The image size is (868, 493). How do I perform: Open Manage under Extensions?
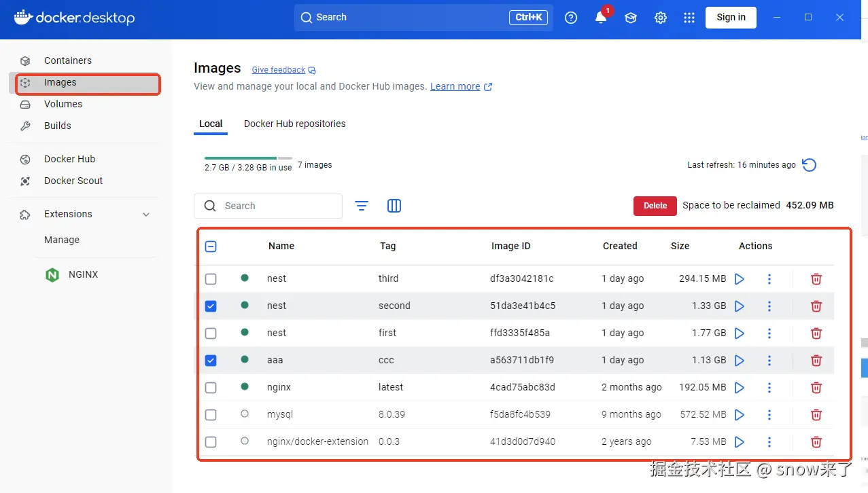pyautogui.click(x=62, y=240)
